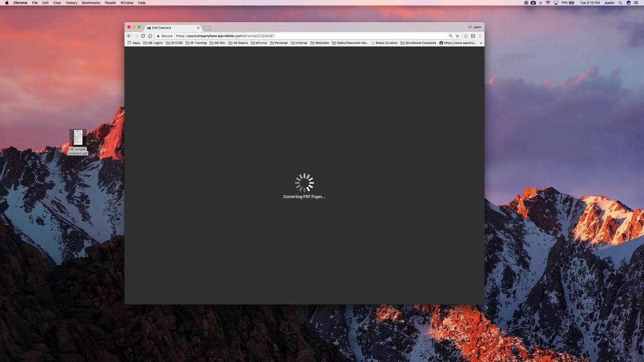The height and width of the screenshot is (362, 644).
Task: Close the Edit Contract tab
Action: pos(198,28)
